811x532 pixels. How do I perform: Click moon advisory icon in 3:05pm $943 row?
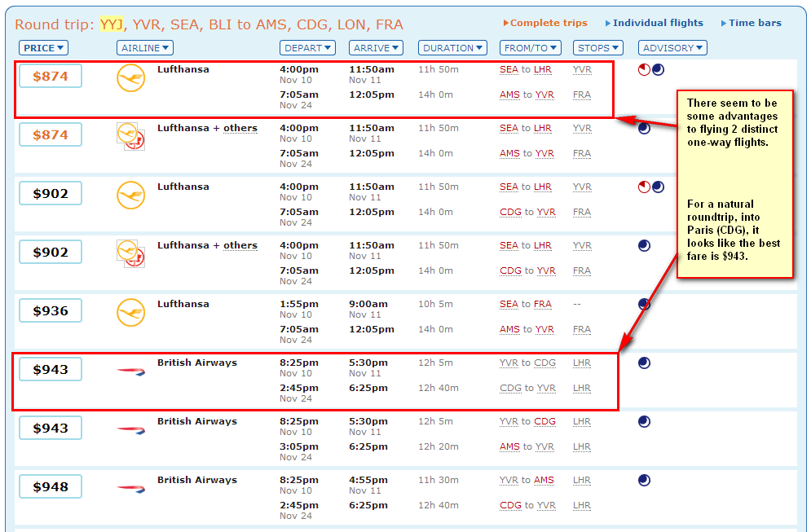(x=644, y=421)
